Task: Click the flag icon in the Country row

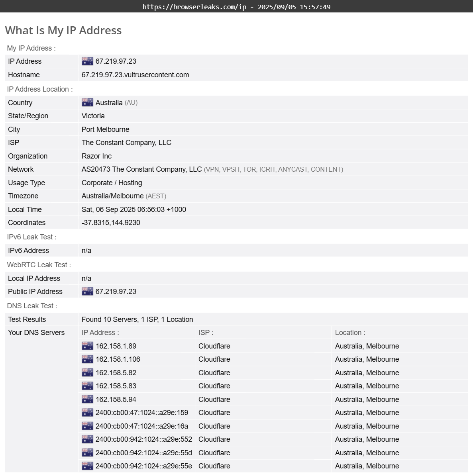Action: coord(87,103)
